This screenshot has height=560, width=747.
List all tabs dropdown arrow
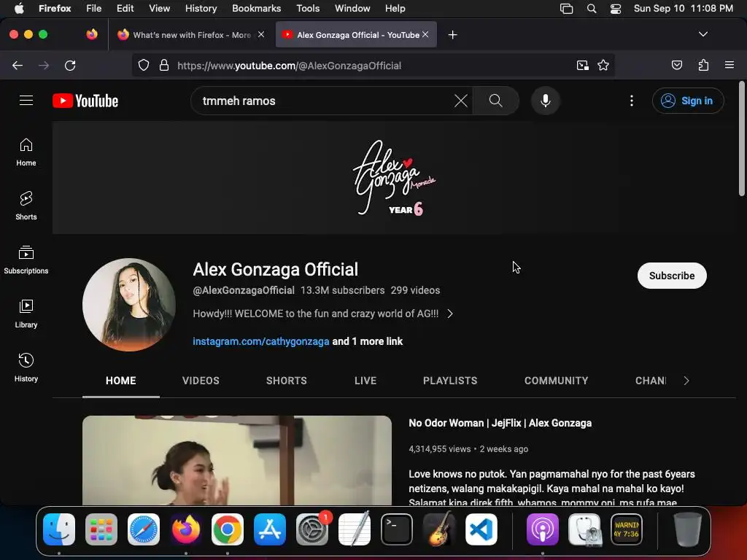coord(703,34)
